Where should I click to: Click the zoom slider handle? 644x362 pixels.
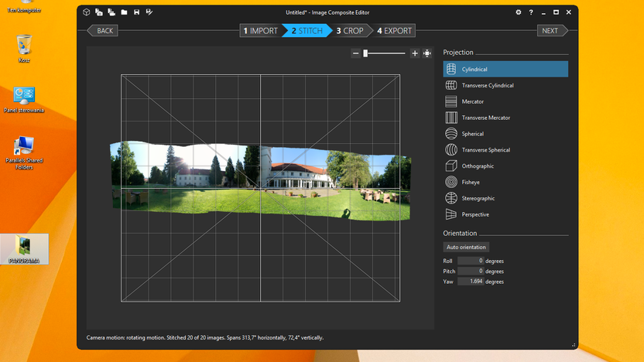365,53
